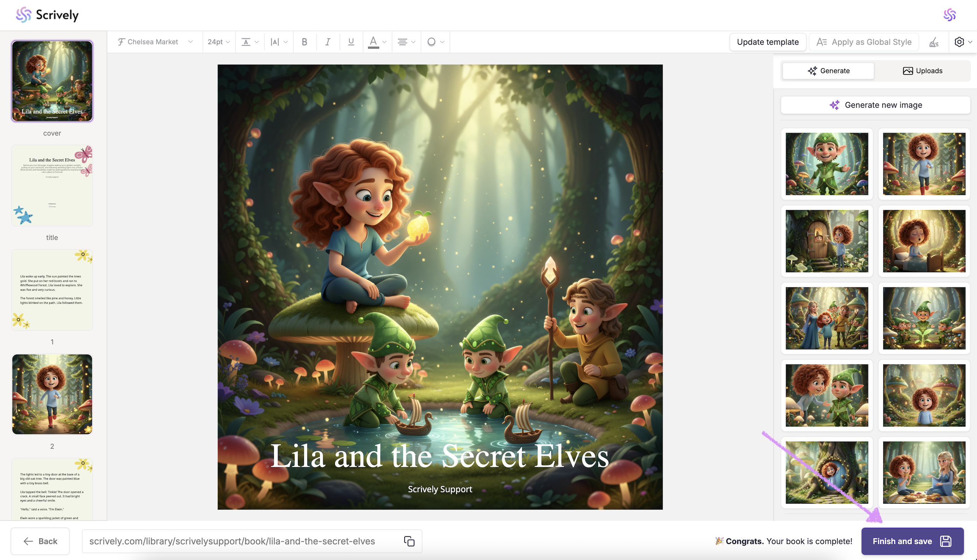Click Finish and save button
Viewport: 977px width, 560px height.
912,541
